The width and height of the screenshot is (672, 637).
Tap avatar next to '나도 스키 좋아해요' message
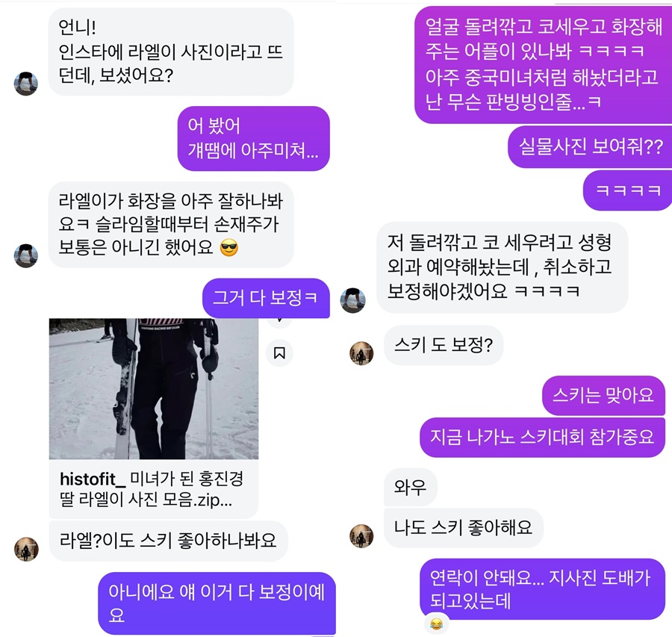(x=361, y=536)
